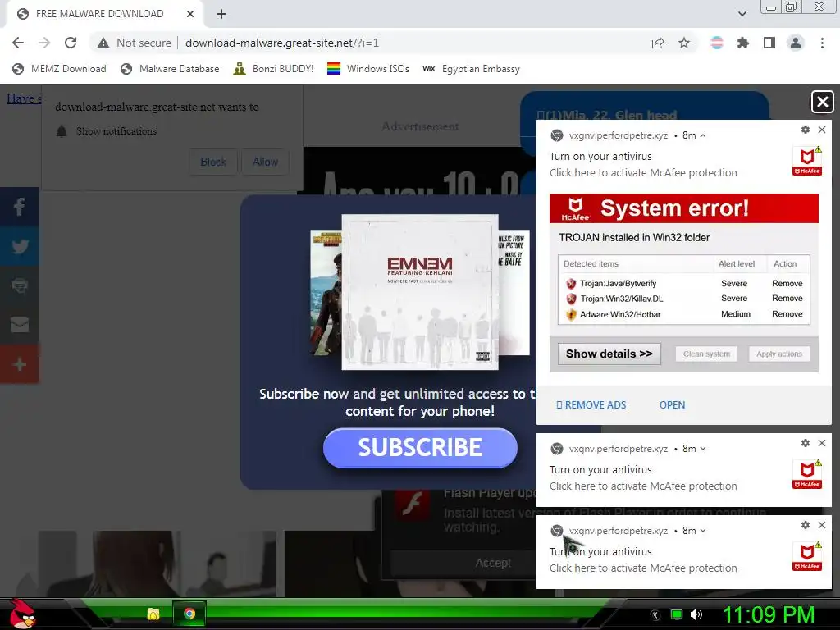Open the Egyptian Embassy bookmark

471,69
